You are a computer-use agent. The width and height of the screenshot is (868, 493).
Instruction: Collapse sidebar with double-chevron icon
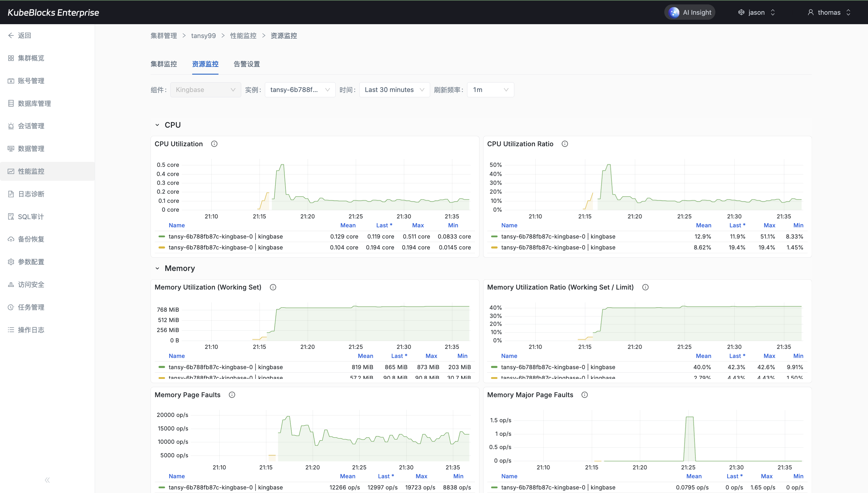(x=47, y=480)
